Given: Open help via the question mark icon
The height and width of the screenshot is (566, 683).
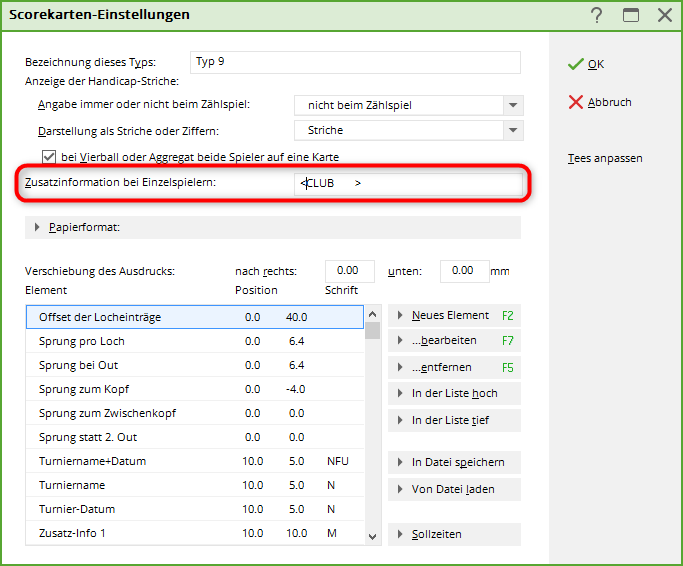Looking at the screenshot, I should click(x=597, y=15).
